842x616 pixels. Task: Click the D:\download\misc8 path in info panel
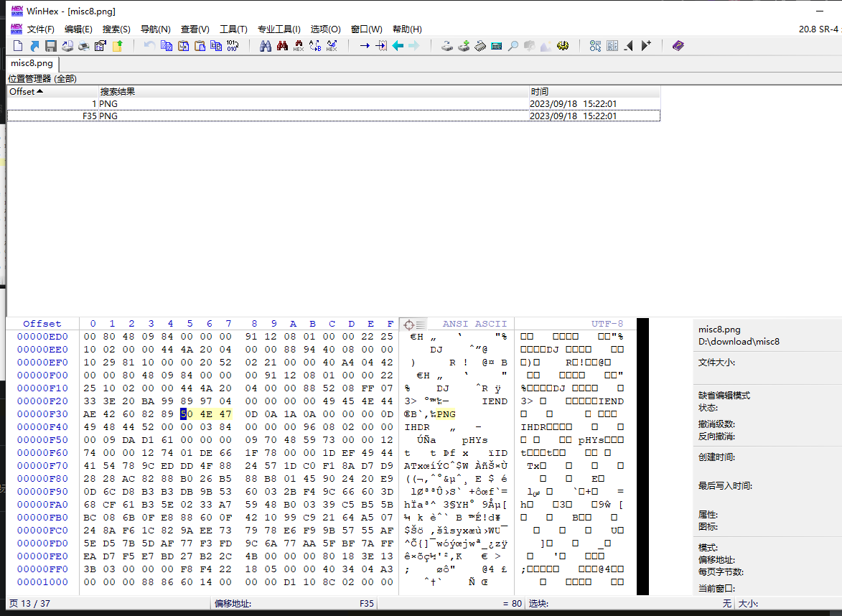[x=739, y=342]
